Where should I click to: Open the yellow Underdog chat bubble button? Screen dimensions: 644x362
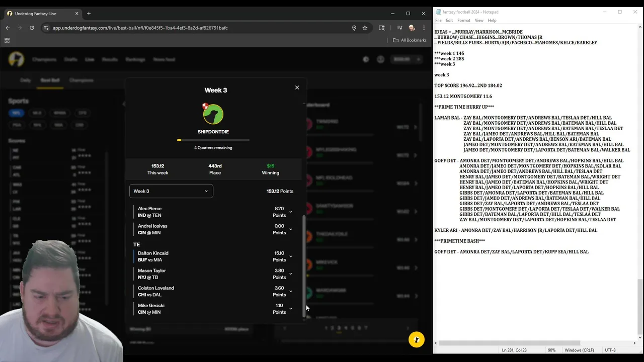(416, 339)
